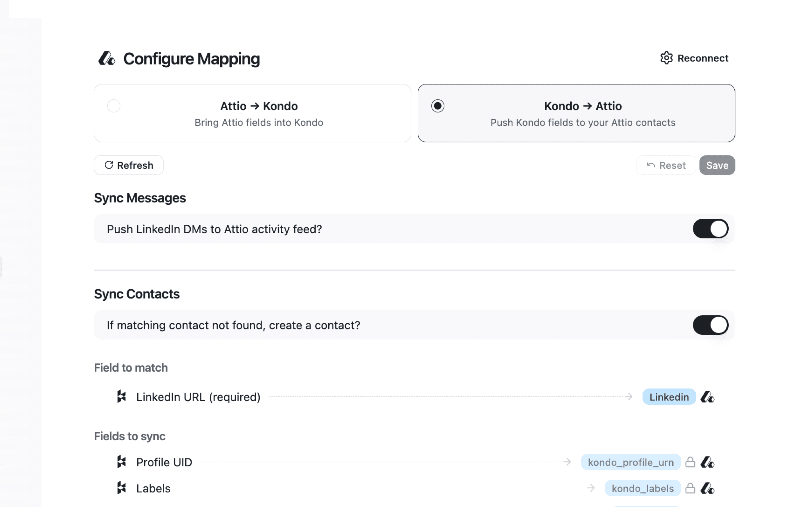Viewport: 812px width, 507px height.
Task: Click the Reset button
Action: 666,165
